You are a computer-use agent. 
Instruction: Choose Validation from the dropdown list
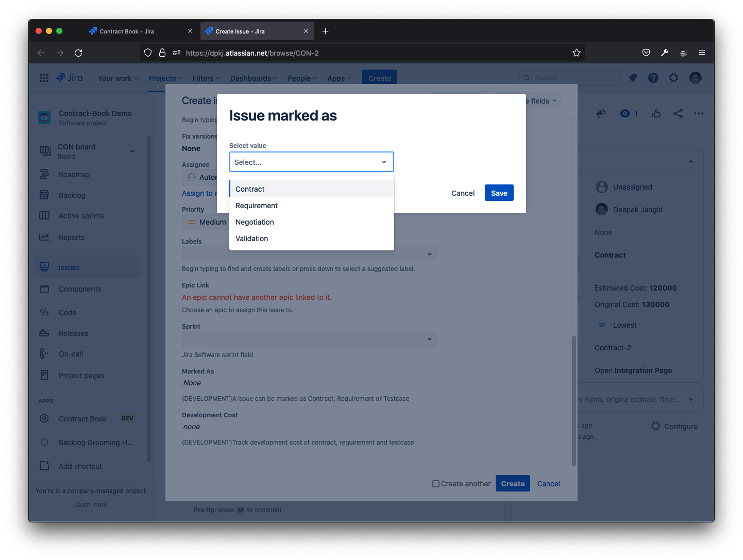point(312,239)
